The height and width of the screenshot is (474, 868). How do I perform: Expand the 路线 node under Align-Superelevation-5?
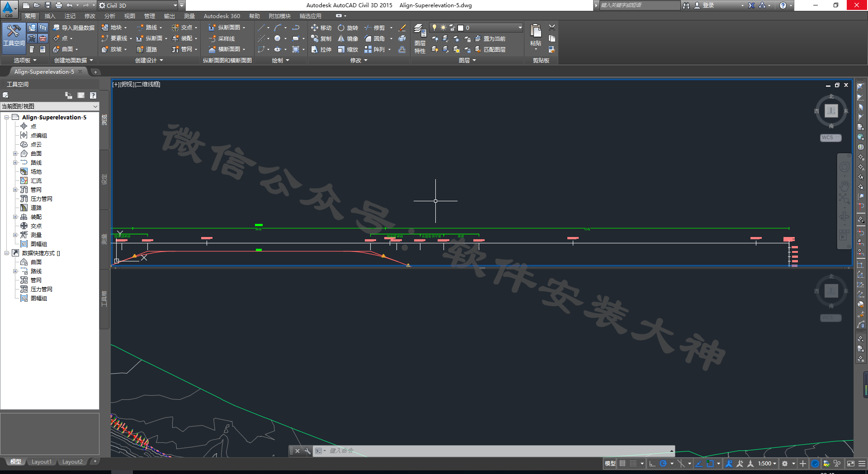click(15, 163)
